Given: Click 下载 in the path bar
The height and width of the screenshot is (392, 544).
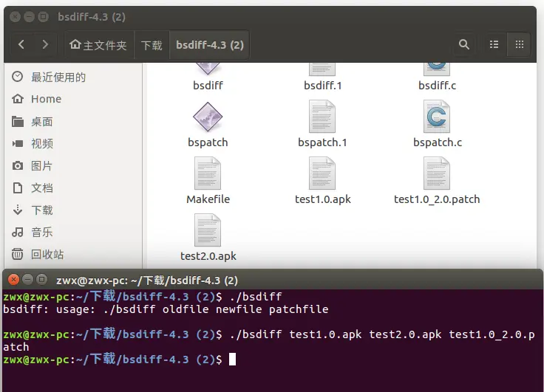Looking at the screenshot, I should coord(152,45).
